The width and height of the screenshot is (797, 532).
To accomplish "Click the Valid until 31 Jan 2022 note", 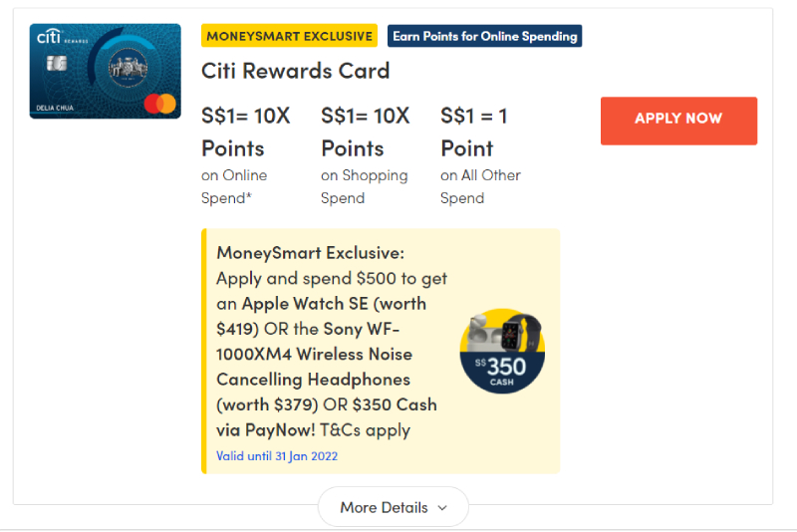I will pyautogui.click(x=277, y=456).
